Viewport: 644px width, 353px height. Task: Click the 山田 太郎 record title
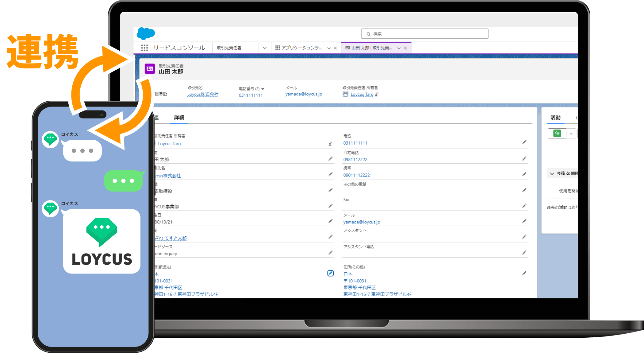pyautogui.click(x=171, y=72)
